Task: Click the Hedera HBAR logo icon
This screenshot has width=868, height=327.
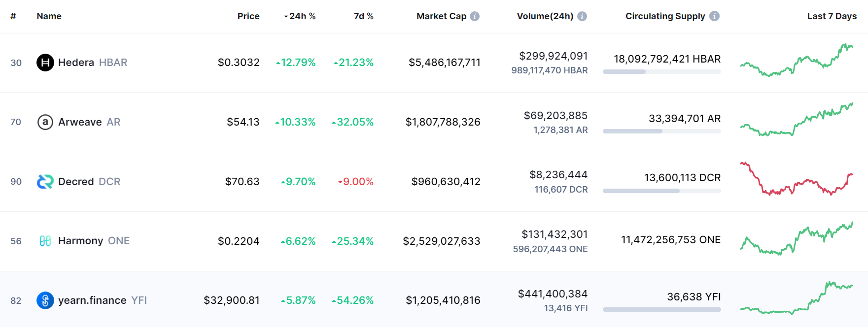Action: (45, 63)
